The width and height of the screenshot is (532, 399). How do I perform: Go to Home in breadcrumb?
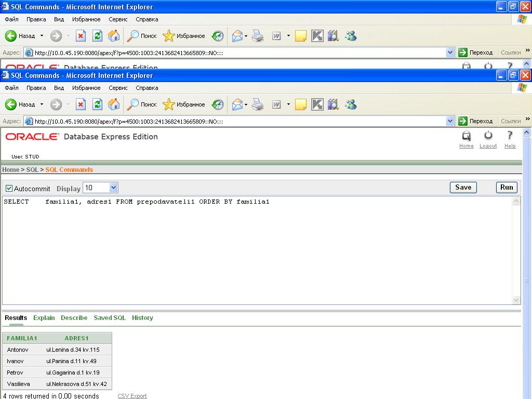tap(10, 170)
